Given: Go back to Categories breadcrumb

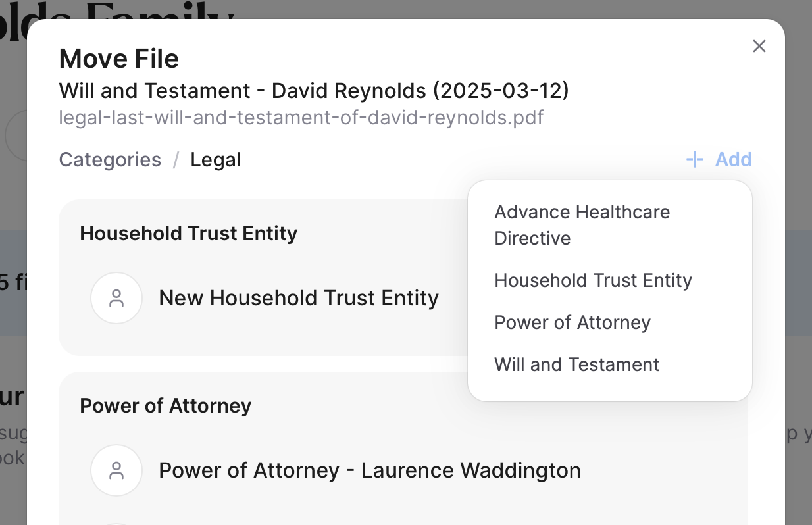Looking at the screenshot, I should pos(110,160).
